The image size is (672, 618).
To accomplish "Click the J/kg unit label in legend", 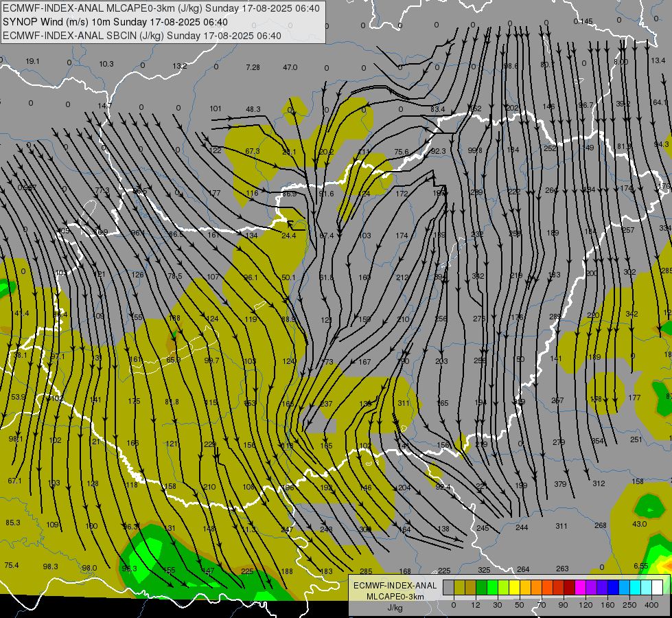I will tap(395, 608).
